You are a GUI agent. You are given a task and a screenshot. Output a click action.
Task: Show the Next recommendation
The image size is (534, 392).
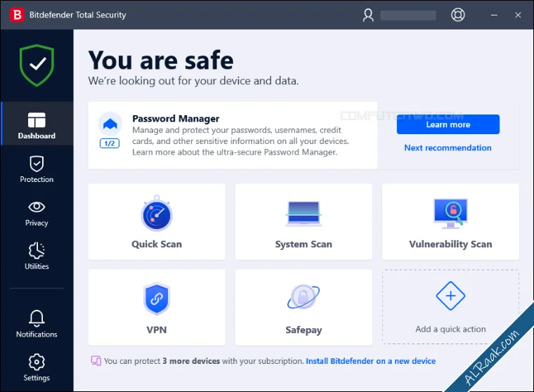(448, 148)
